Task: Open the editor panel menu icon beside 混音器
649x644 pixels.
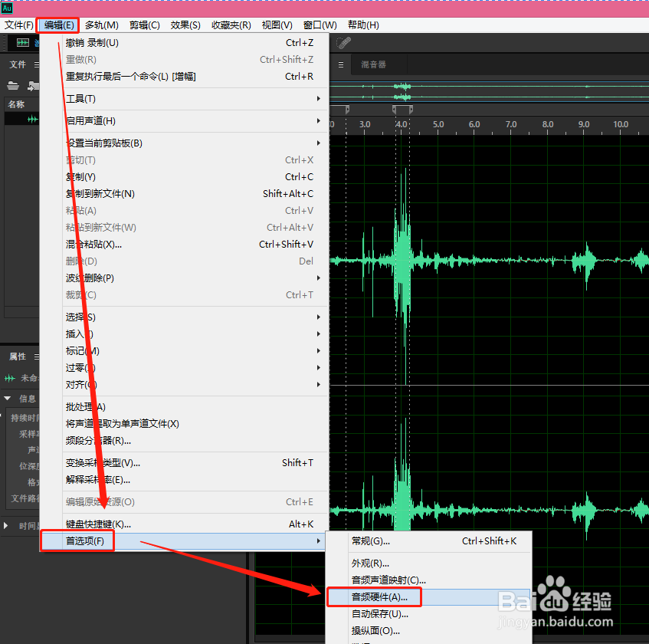Action: (x=341, y=64)
